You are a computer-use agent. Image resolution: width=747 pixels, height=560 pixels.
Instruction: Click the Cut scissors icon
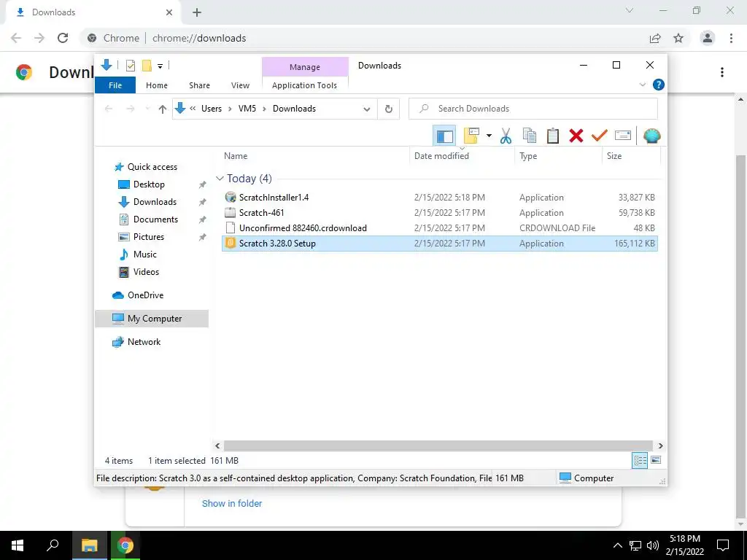(x=506, y=136)
